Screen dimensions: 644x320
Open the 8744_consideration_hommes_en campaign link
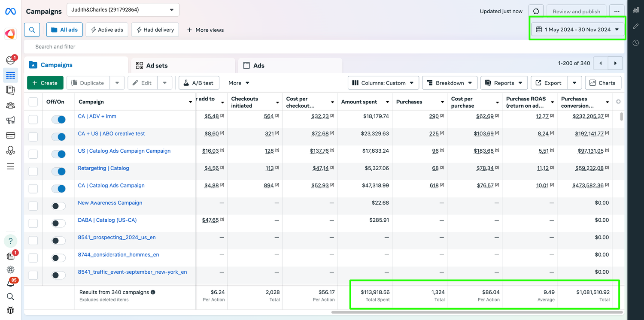click(118, 254)
